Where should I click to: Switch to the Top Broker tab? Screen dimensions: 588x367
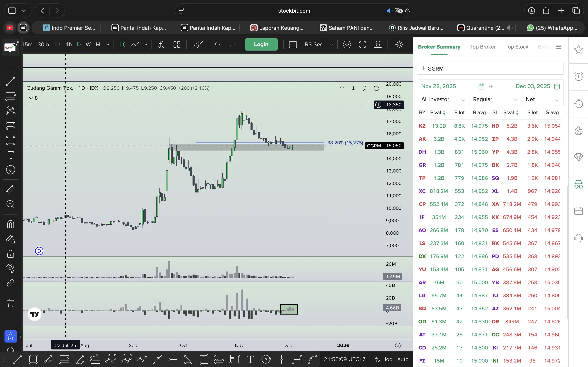click(x=483, y=47)
